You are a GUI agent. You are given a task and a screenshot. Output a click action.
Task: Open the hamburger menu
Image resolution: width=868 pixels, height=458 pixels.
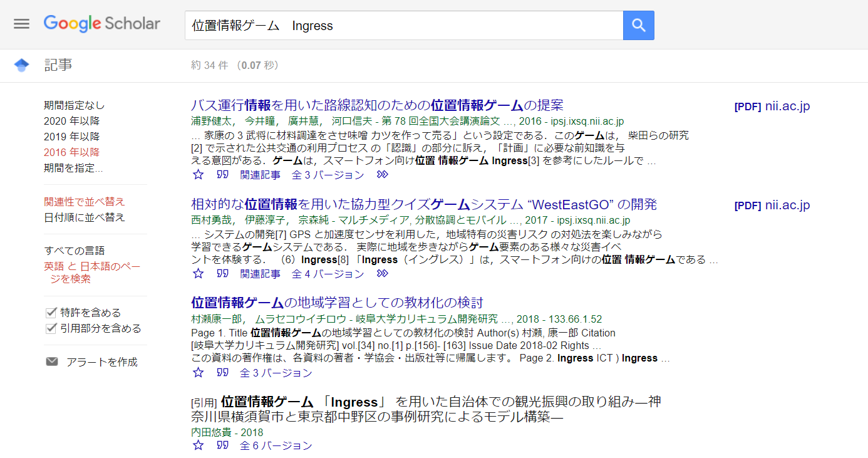click(x=22, y=24)
